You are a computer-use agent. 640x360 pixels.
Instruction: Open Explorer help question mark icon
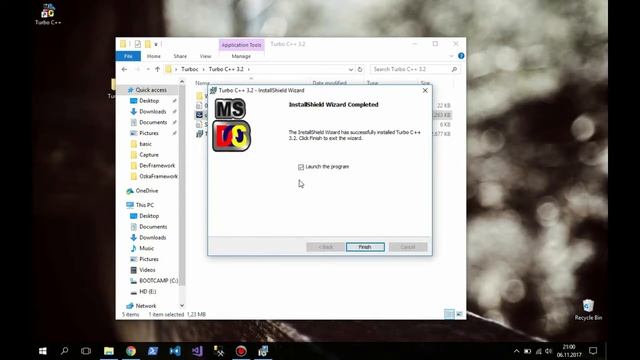pyautogui.click(x=461, y=56)
